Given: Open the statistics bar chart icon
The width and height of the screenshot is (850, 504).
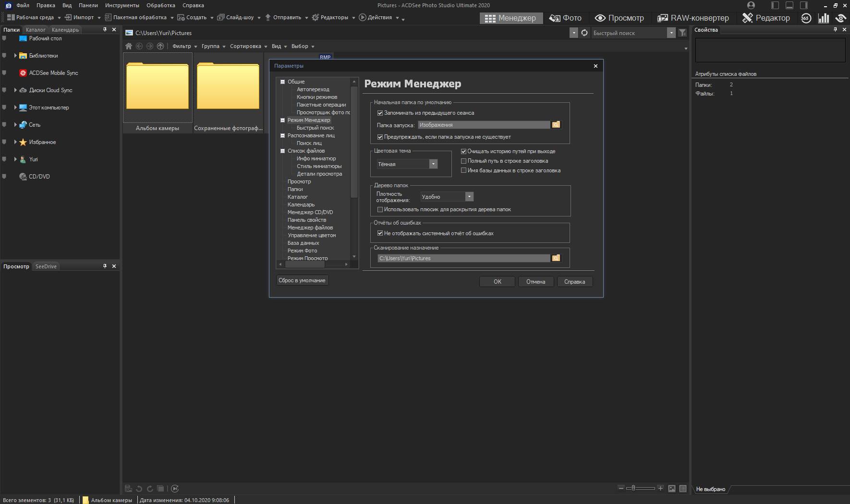Looking at the screenshot, I should point(824,18).
